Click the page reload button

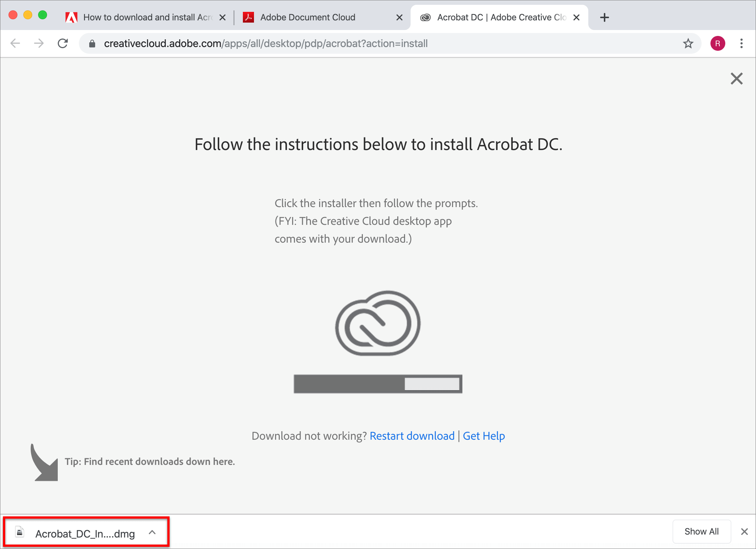pyautogui.click(x=62, y=43)
